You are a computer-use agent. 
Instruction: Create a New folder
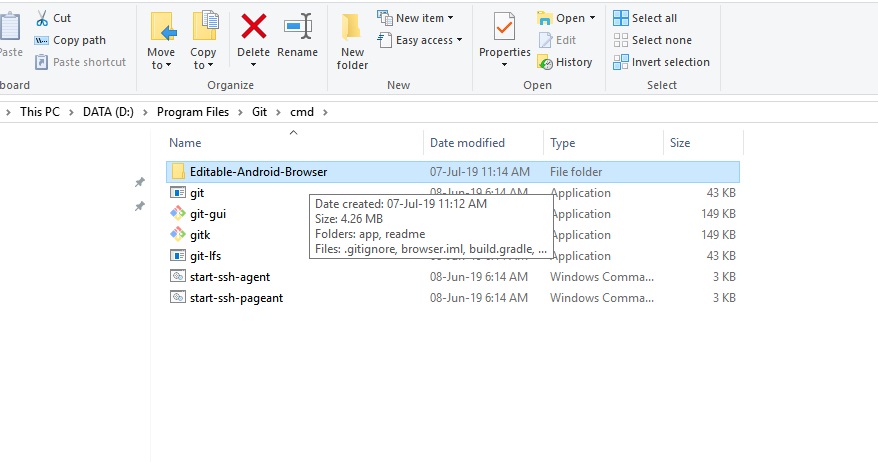pyautogui.click(x=352, y=41)
